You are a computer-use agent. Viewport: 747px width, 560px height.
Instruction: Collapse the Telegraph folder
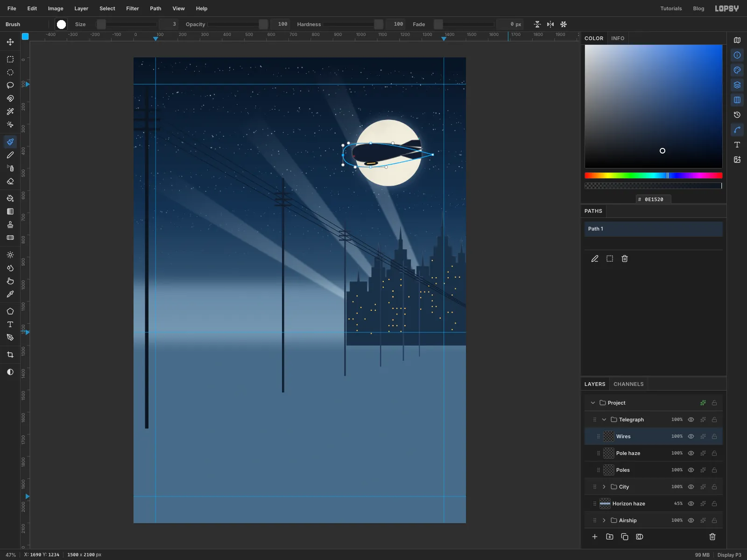604,420
